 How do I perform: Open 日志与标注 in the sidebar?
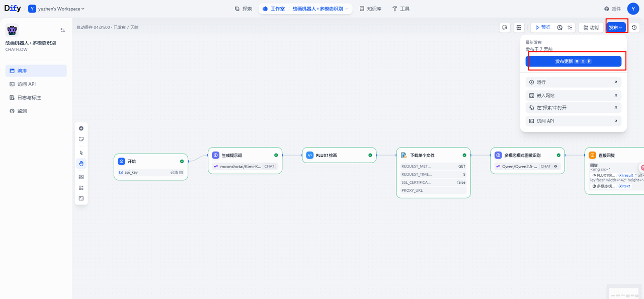tap(29, 98)
